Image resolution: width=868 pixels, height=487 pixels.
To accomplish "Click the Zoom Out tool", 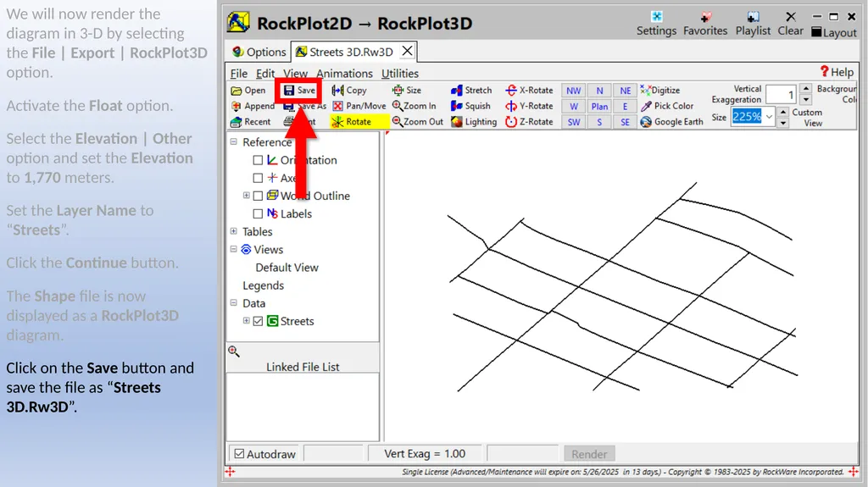I will (x=418, y=122).
